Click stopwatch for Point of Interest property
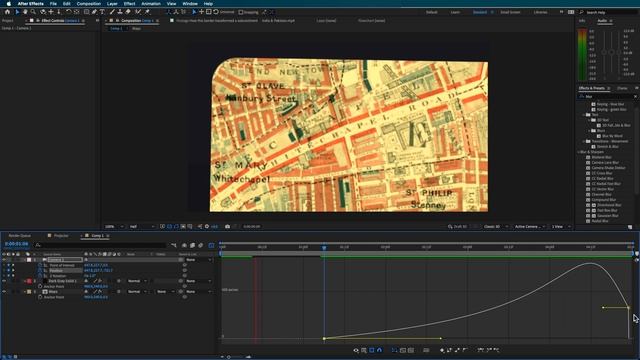640x360 pixels. 40,265
